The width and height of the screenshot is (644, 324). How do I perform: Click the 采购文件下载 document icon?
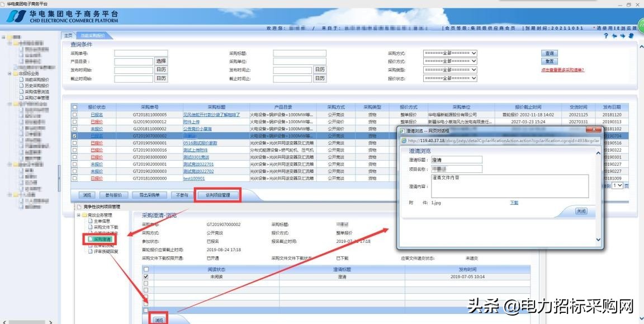[x=90, y=227]
